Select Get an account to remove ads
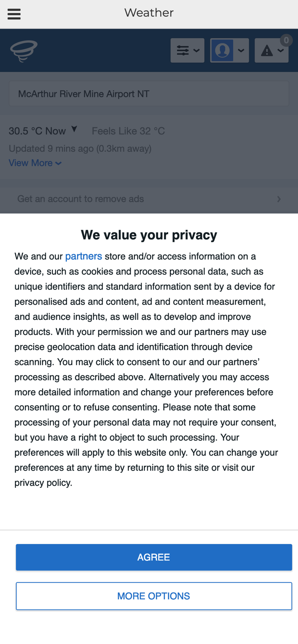This screenshot has width=298, height=644. [80, 199]
